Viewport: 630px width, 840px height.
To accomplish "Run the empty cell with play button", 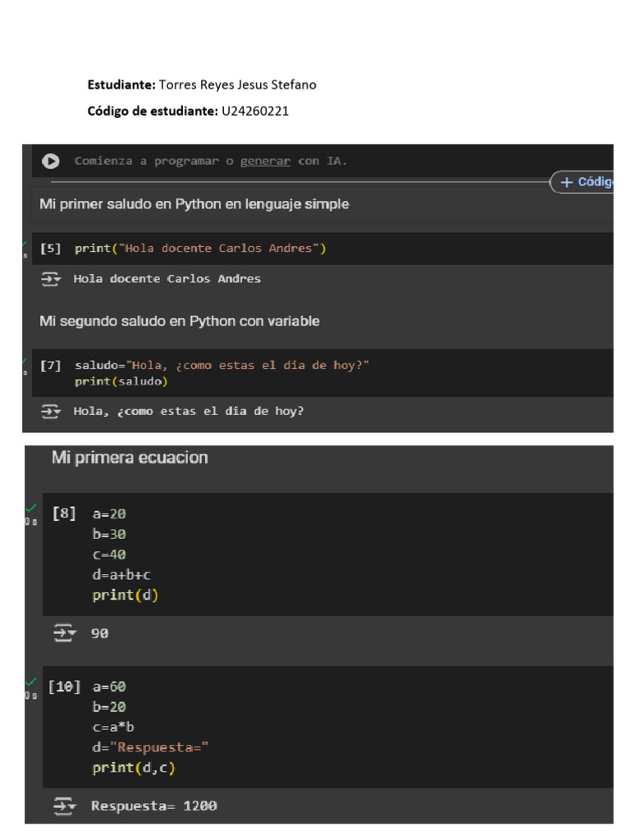I will (51, 161).
